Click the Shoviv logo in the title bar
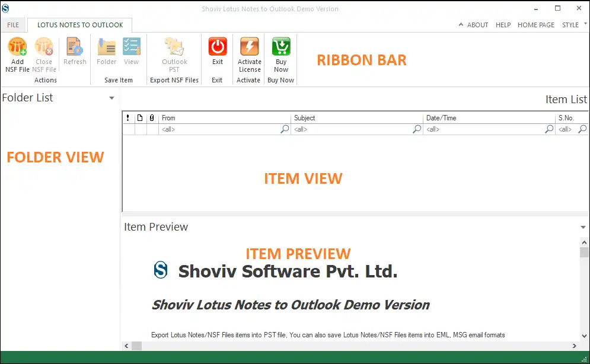The height and width of the screenshot is (364, 590). click(7, 8)
